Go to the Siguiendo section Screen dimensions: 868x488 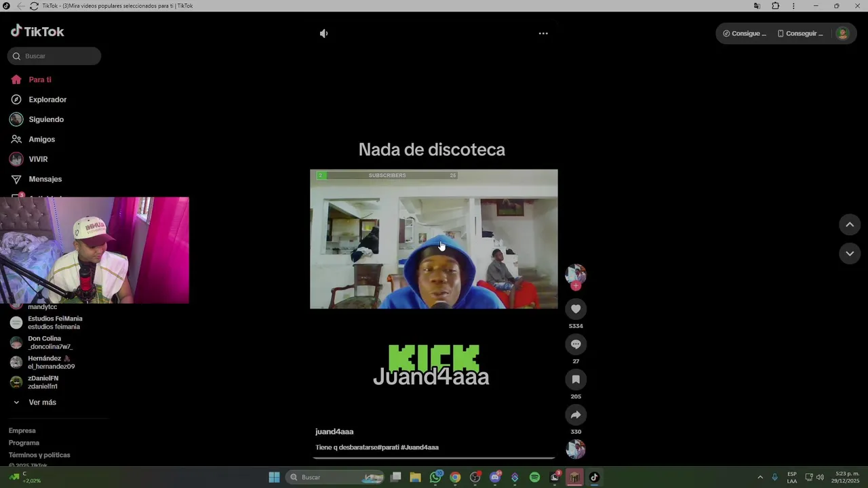46,119
